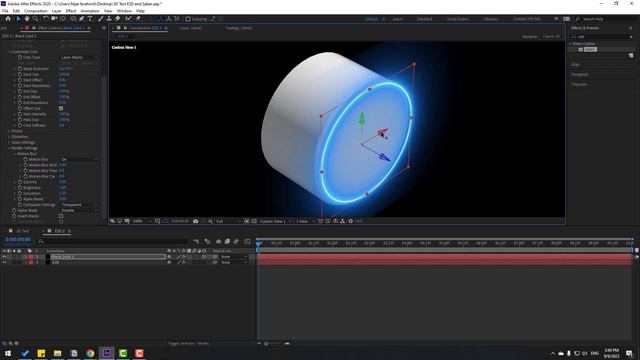Click the composition flowchart icon in viewer footer
The width and height of the screenshot is (640, 360).
point(342,221)
